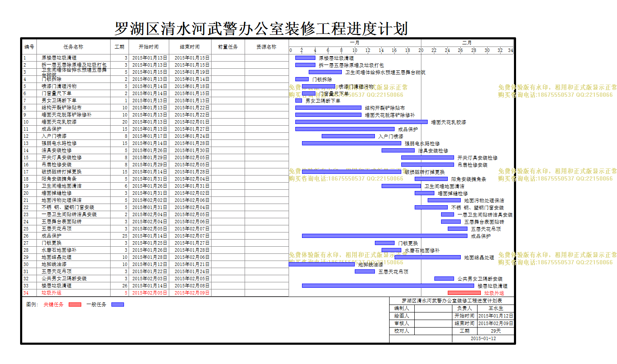This screenshot has width=617, height=364.
Task: Click the blue 一般任务 legend swatch
Action: click(118, 305)
